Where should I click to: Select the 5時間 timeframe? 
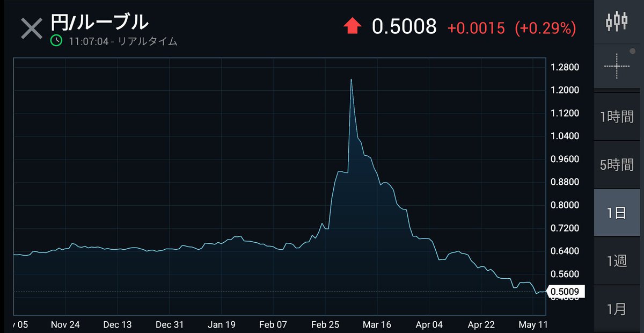(617, 165)
